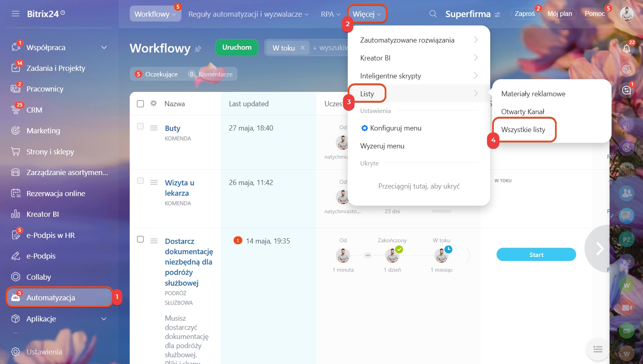Click the Pomoc button

point(594,14)
